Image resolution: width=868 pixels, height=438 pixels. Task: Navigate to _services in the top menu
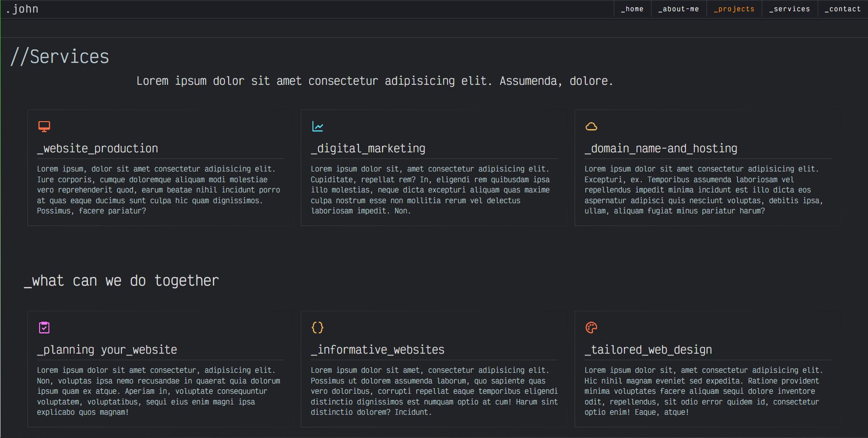pyautogui.click(x=789, y=9)
